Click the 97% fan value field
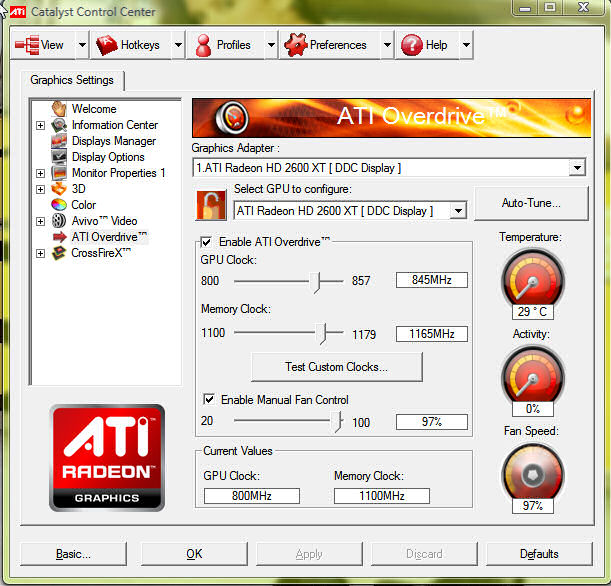The width and height of the screenshot is (611, 586). pyautogui.click(x=432, y=422)
